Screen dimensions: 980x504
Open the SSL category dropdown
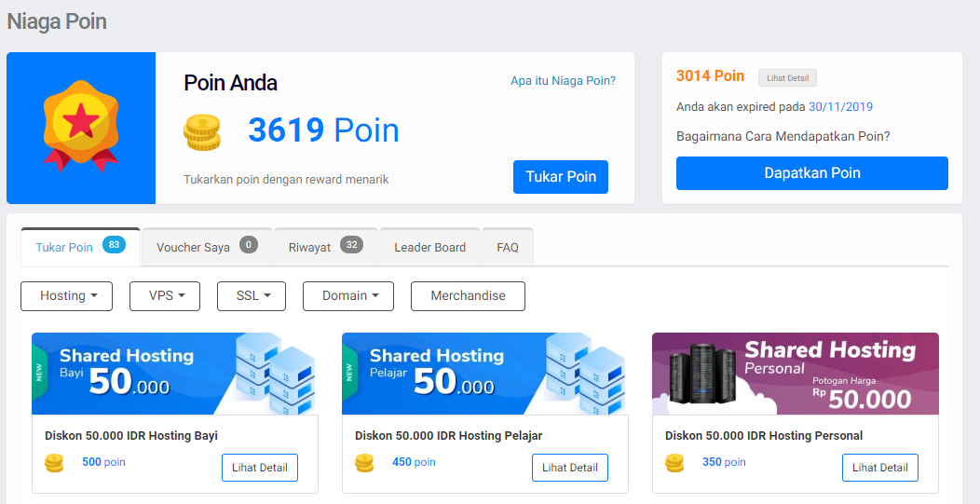(x=252, y=295)
